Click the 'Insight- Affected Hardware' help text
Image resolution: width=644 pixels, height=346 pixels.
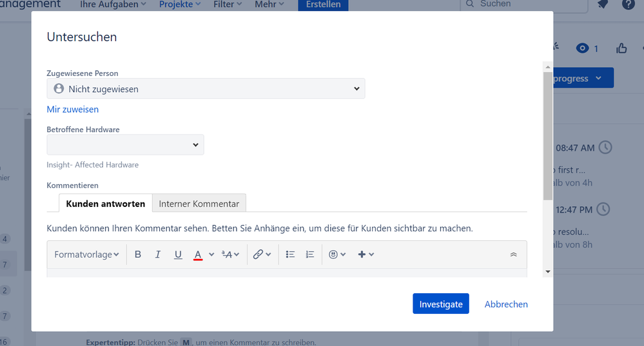pos(92,164)
